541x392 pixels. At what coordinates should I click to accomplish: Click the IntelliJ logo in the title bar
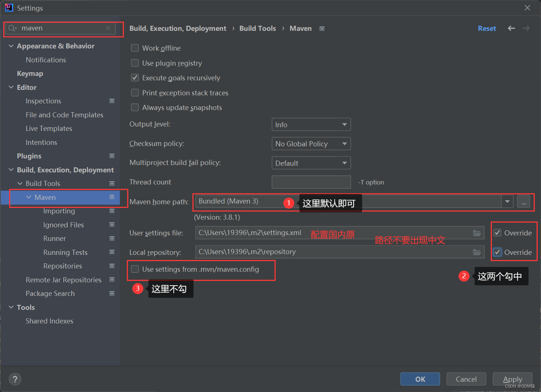coord(9,8)
